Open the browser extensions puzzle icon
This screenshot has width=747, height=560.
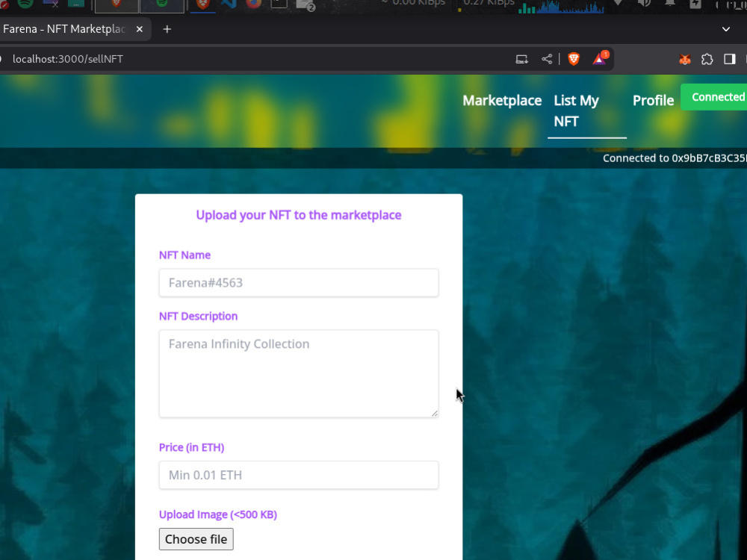(707, 59)
